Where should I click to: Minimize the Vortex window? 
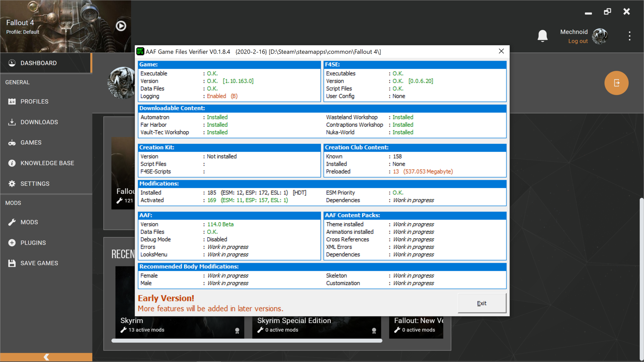pos(588,13)
